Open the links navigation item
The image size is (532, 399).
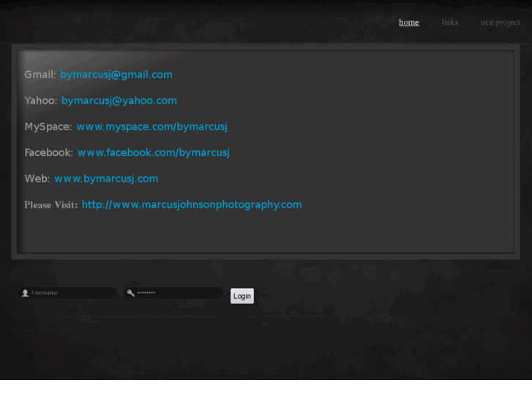point(450,23)
